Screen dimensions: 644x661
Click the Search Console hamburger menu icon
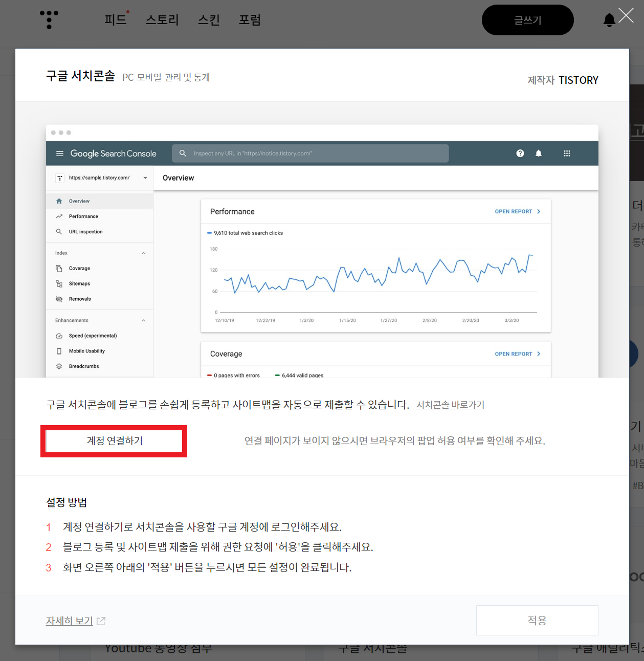(60, 153)
